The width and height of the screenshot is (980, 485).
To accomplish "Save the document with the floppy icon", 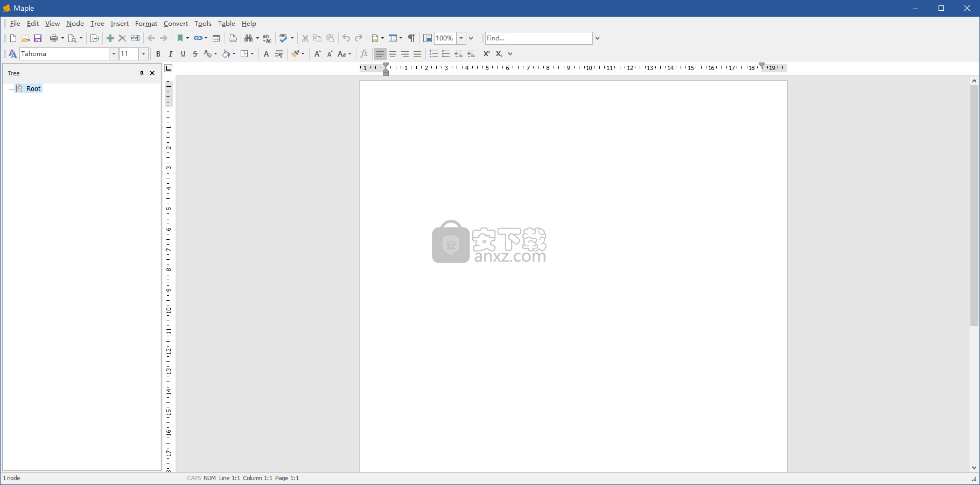I will [x=38, y=38].
